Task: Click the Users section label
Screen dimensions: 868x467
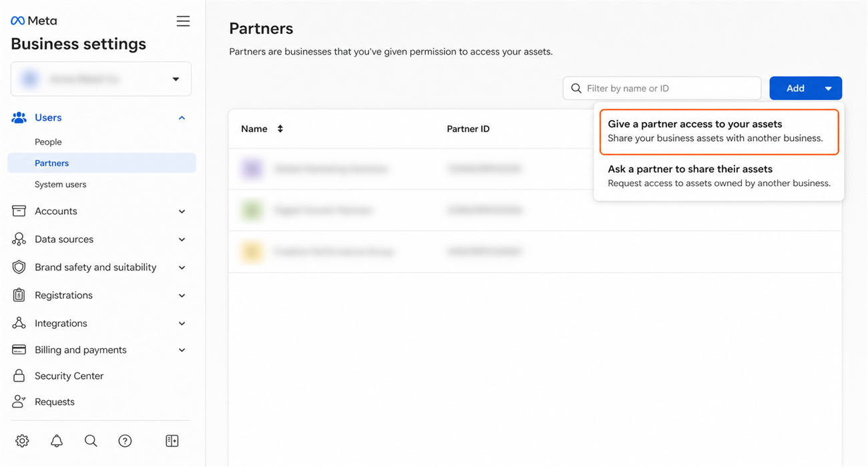Action: [x=48, y=117]
